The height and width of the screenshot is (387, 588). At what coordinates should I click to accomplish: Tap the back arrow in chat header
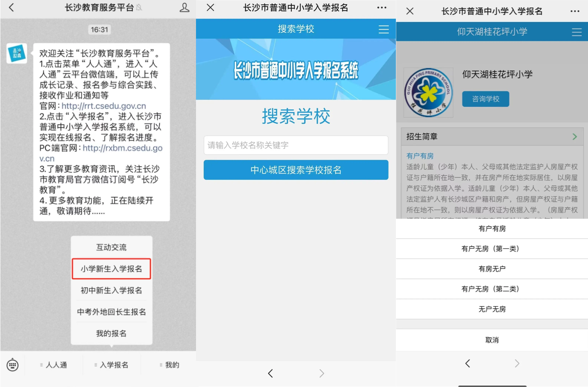click(11, 7)
